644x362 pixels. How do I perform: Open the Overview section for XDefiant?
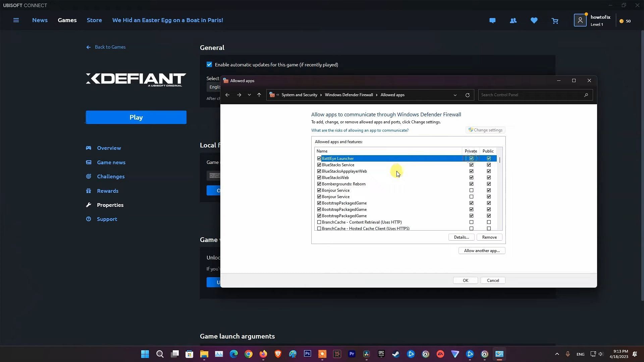tap(109, 148)
